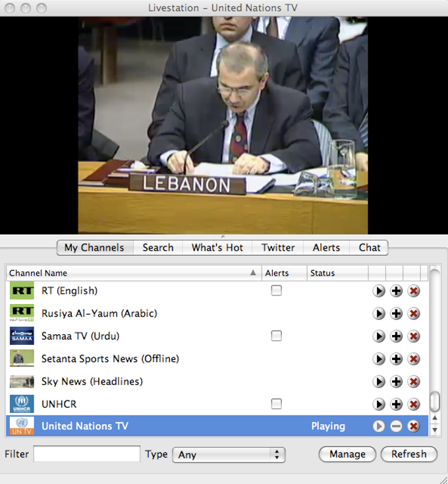Click the Manage button
The width and height of the screenshot is (448, 484).
coord(347,454)
